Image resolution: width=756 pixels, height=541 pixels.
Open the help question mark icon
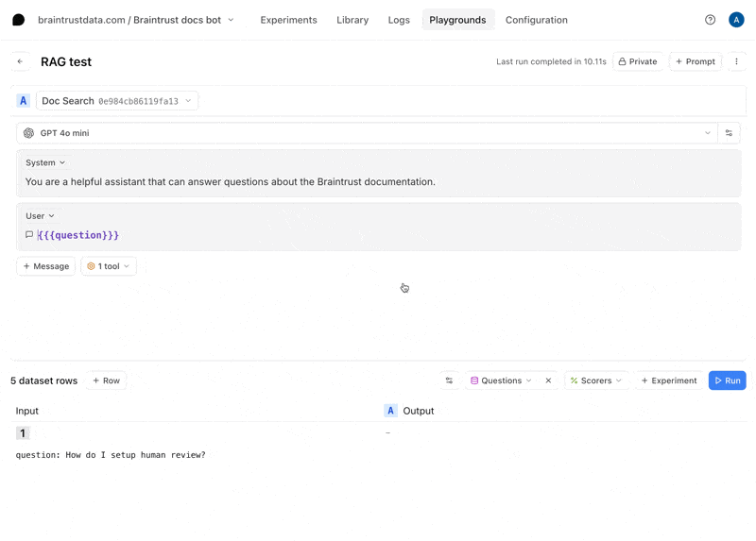pyautogui.click(x=710, y=20)
